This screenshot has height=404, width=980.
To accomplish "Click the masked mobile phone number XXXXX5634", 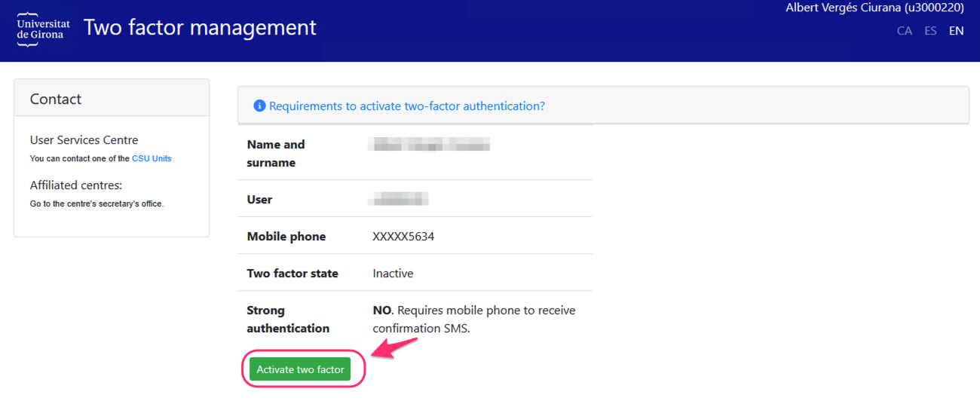I will tap(403, 237).
